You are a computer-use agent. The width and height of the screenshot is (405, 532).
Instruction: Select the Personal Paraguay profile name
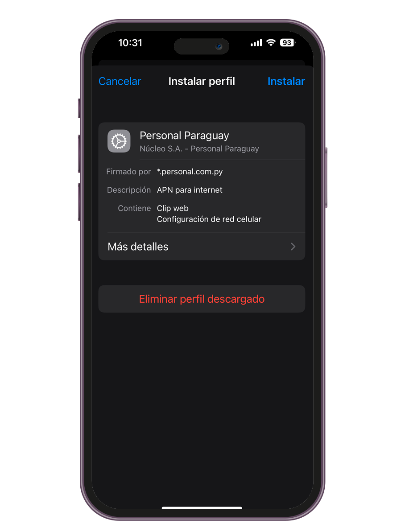pos(184,136)
